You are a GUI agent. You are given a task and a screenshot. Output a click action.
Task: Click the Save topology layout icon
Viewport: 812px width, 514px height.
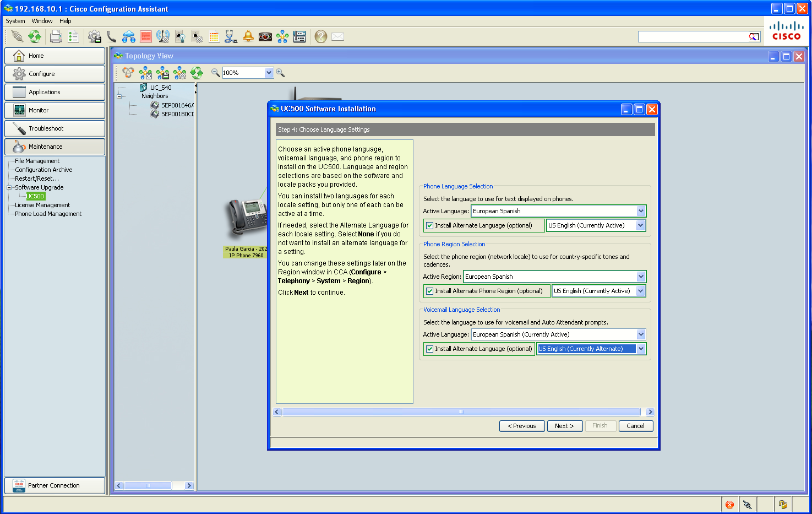[x=162, y=73]
